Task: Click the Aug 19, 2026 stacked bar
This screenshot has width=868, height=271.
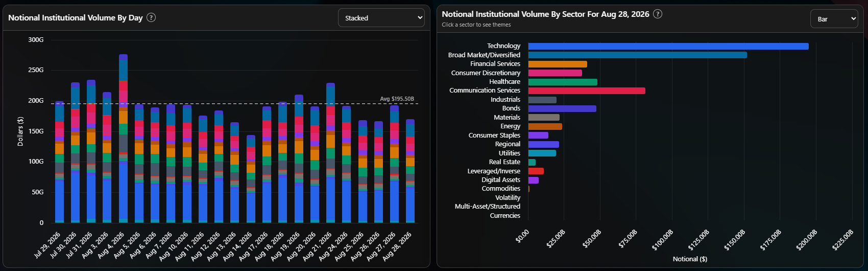Action: point(299,159)
